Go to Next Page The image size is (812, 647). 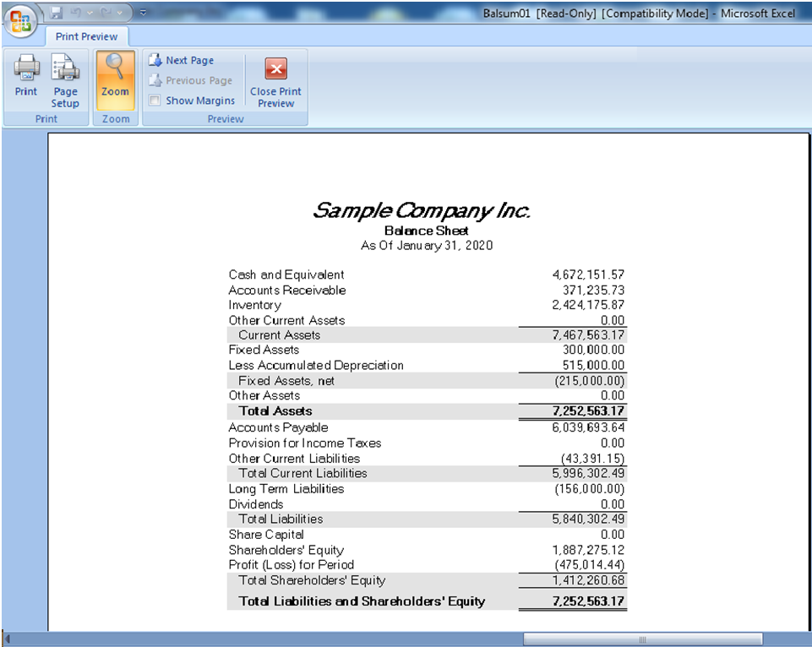point(182,61)
